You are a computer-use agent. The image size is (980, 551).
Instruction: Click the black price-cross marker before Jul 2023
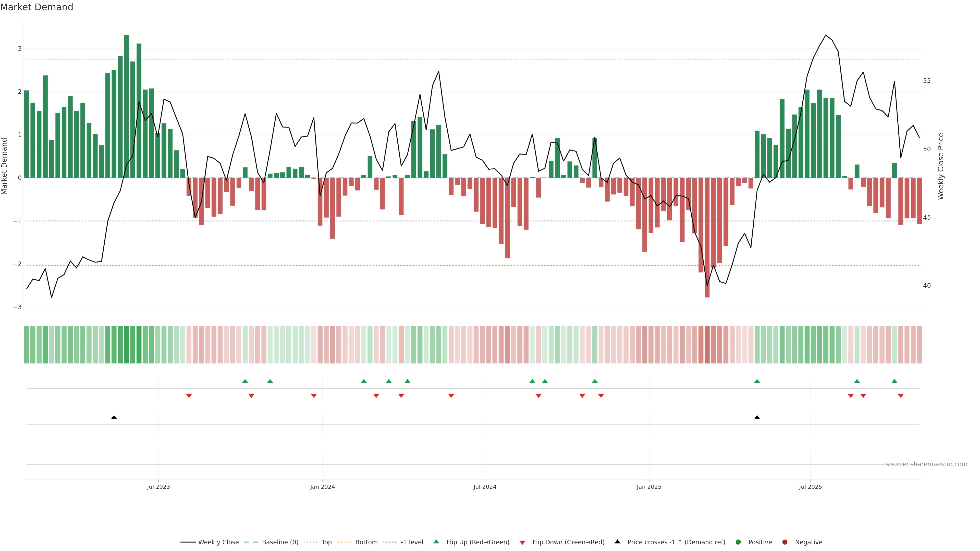(x=114, y=418)
